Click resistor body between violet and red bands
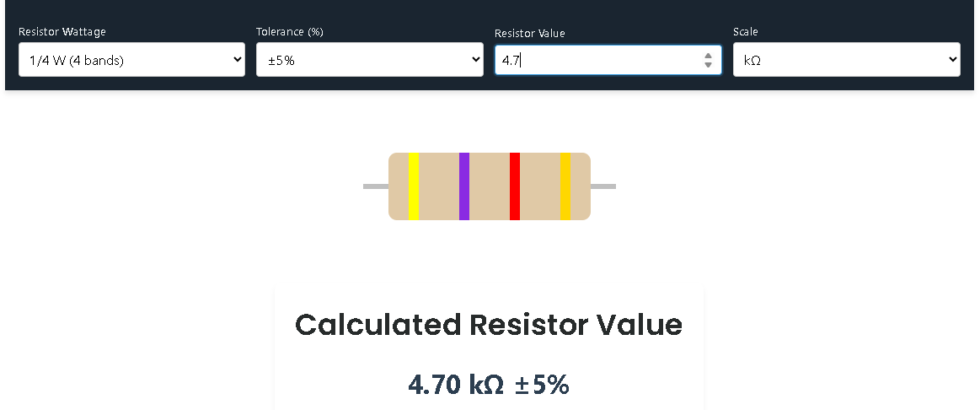This screenshot has width=980, height=410. pyautogui.click(x=490, y=186)
